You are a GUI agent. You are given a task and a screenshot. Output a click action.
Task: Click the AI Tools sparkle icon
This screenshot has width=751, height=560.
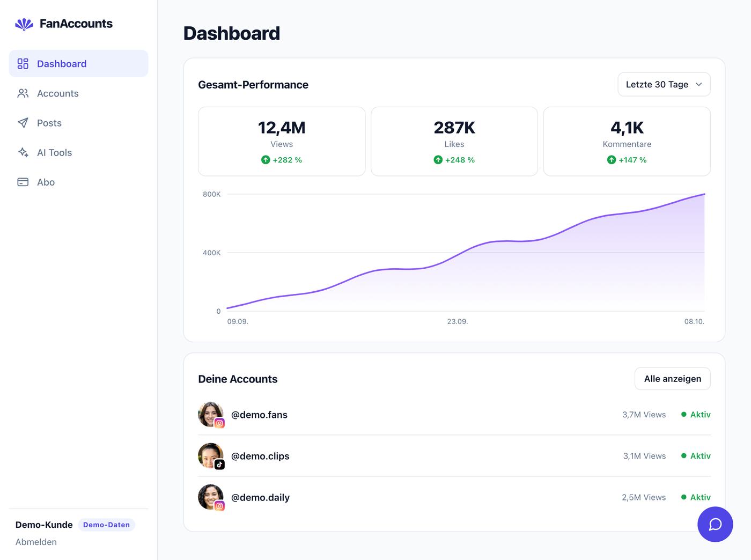[23, 152]
